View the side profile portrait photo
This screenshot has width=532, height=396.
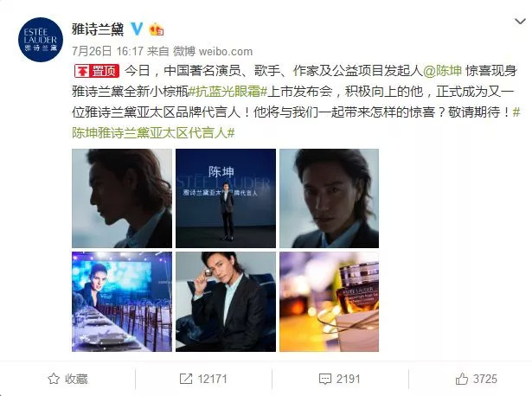coord(122,198)
